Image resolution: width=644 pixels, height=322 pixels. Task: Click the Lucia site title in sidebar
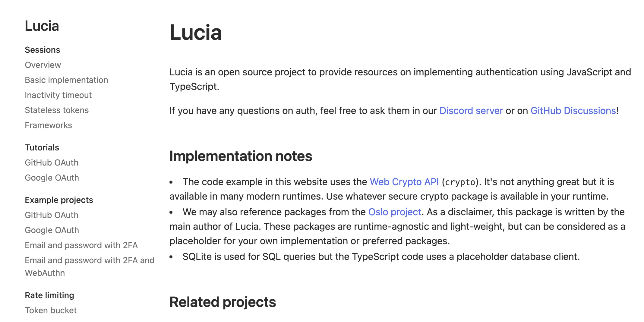[42, 26]
